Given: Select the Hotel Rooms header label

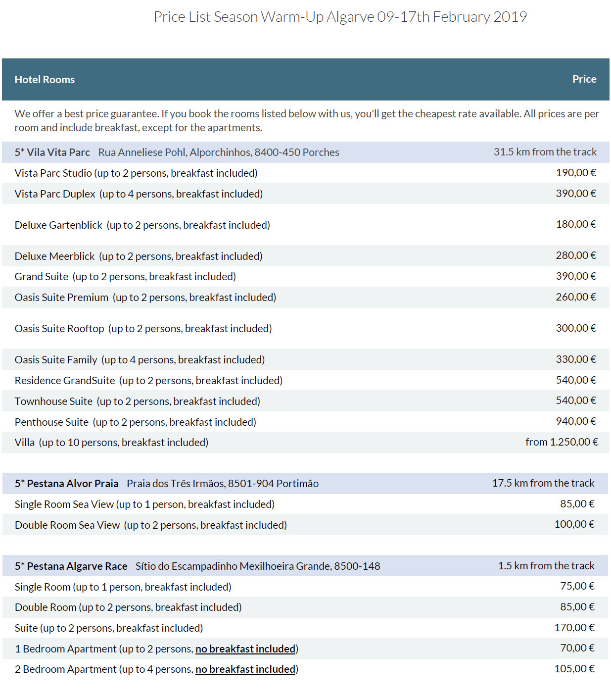Looking at the screenshot, I should (x=45, y=80).
